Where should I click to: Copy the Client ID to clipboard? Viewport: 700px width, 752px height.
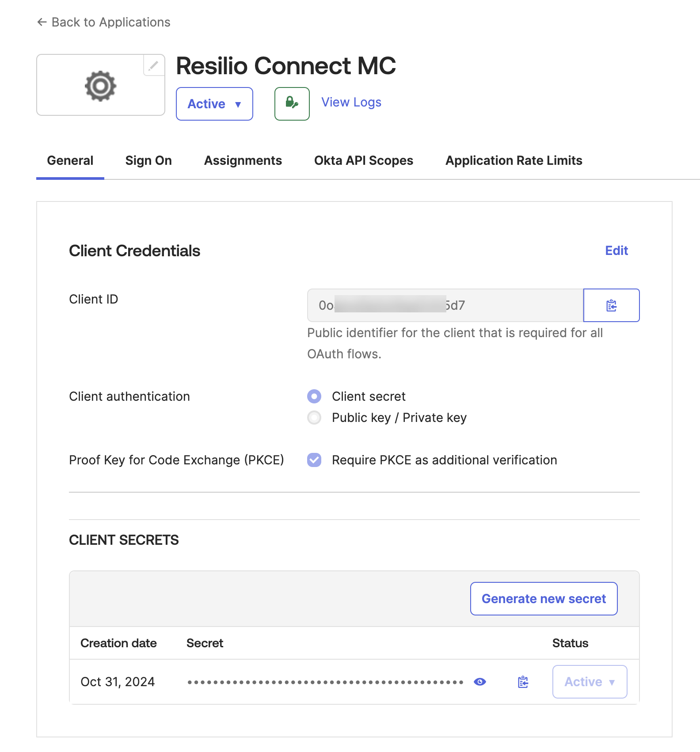click(x=611, y=305)
